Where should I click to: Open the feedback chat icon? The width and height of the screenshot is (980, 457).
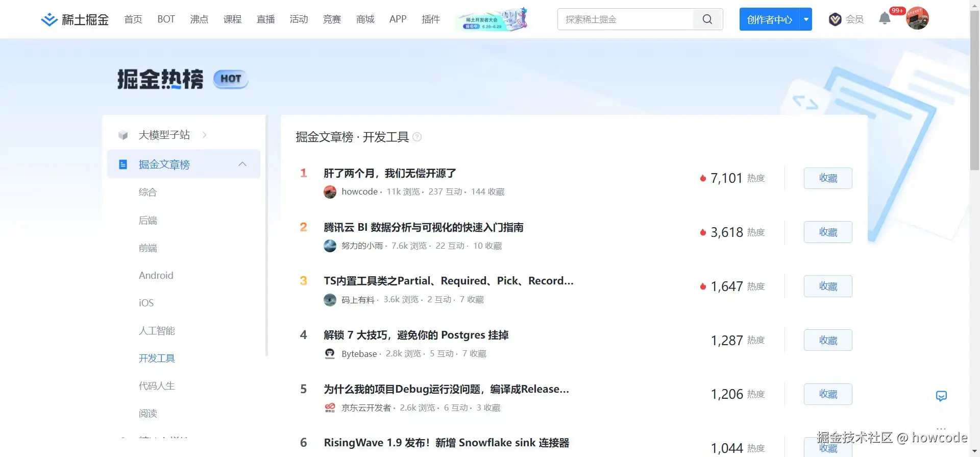tap(941, 396)
